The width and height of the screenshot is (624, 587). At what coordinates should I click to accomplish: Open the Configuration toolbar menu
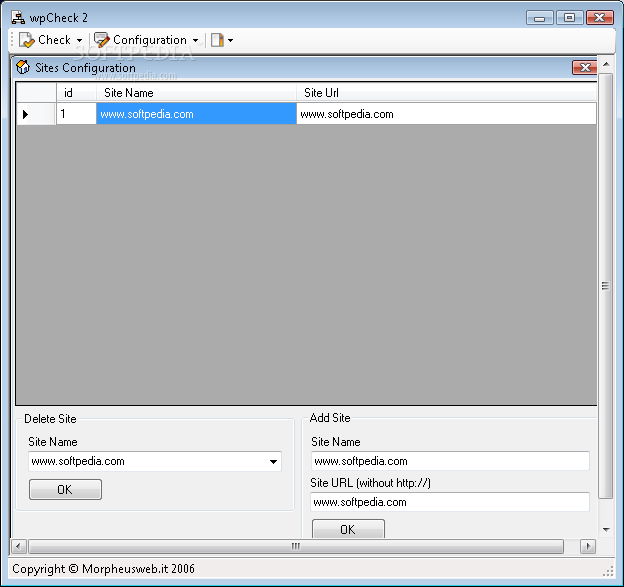click(x=146, y=40)
